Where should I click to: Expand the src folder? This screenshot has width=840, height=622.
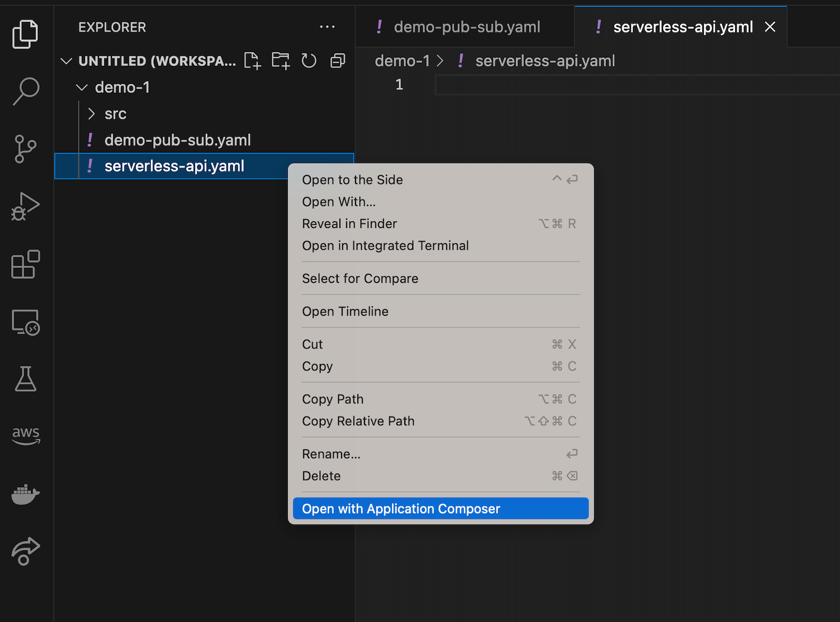(92, 114)
